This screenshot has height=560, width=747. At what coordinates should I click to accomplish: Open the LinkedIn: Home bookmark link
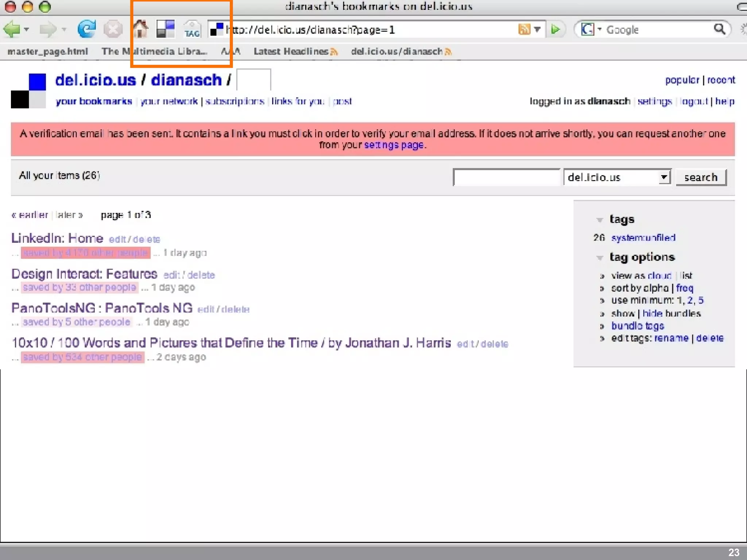(57, 238)
